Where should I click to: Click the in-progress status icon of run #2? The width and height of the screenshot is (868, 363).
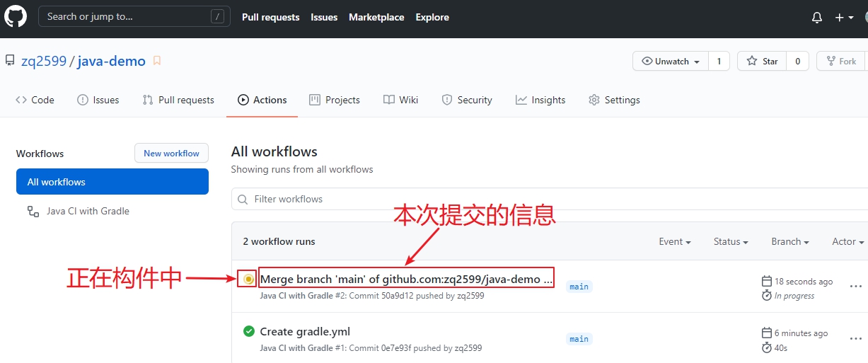pos(248,280)
